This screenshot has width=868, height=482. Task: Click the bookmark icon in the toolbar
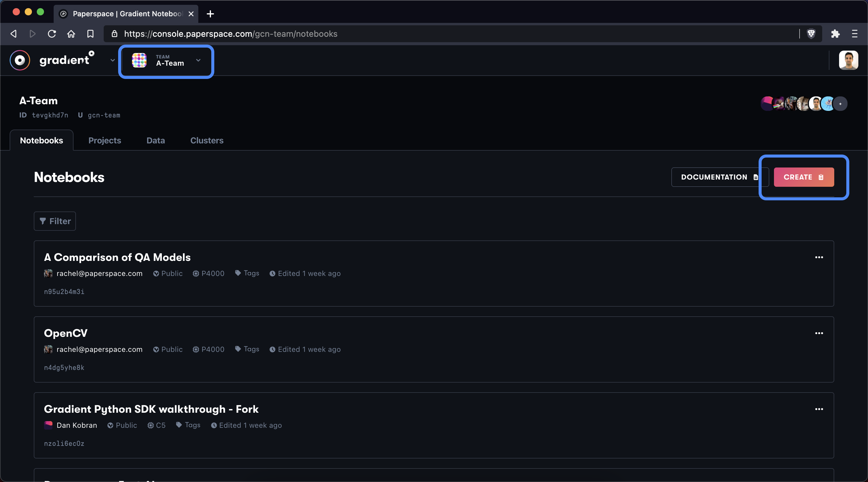[90, 34]
